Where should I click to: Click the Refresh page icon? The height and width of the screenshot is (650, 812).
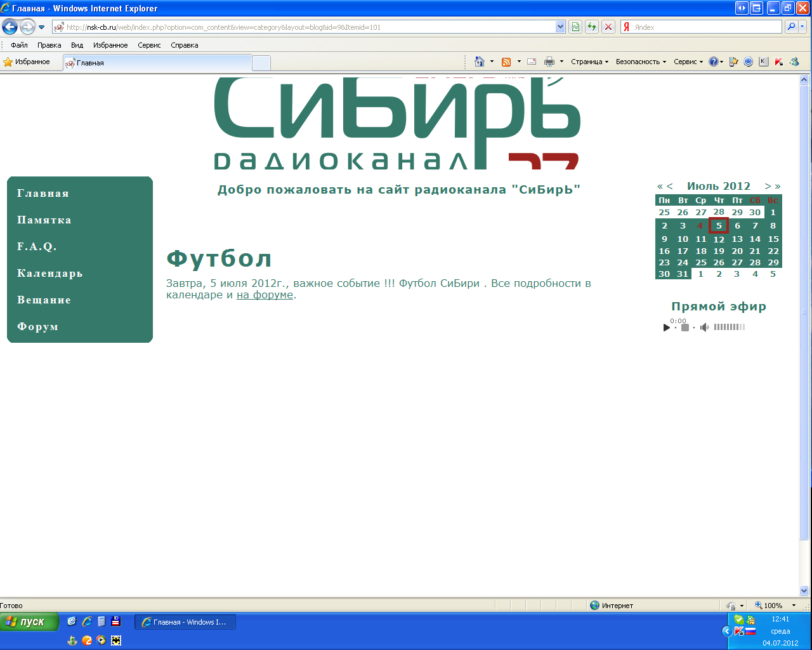click(592, 27)
